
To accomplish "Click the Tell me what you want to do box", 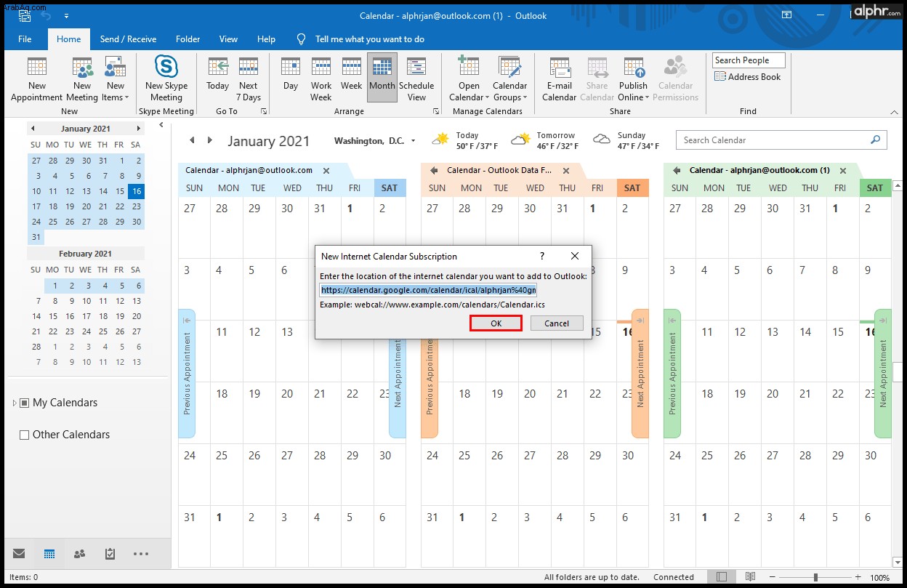I will click(361, 39).
